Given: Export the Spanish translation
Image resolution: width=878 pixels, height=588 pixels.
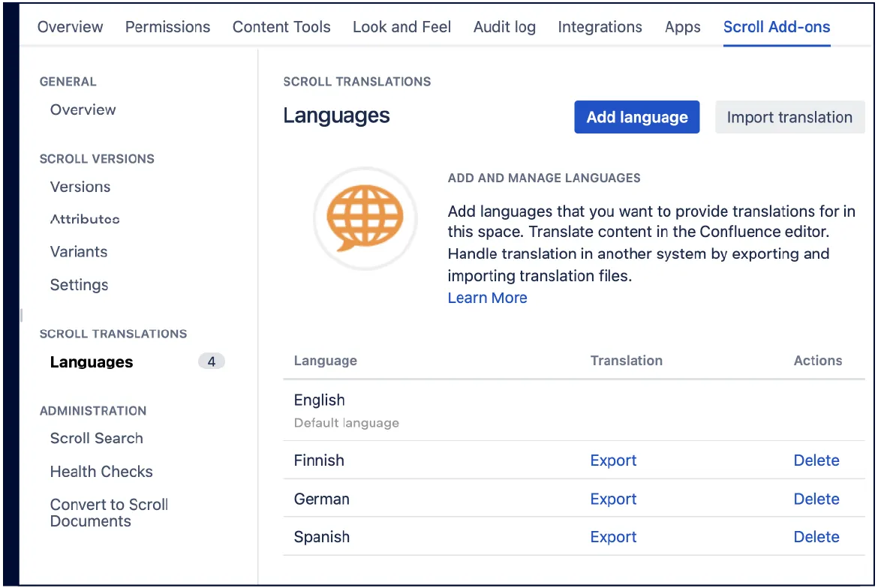Looking at the screenshot, I should click(613, 537).
